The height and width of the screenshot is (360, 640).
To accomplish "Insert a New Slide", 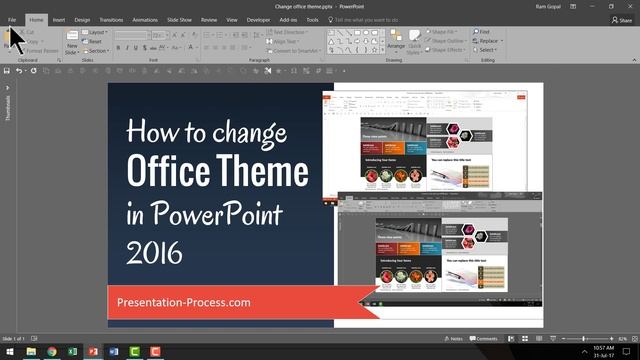I will tap(72, 42).
